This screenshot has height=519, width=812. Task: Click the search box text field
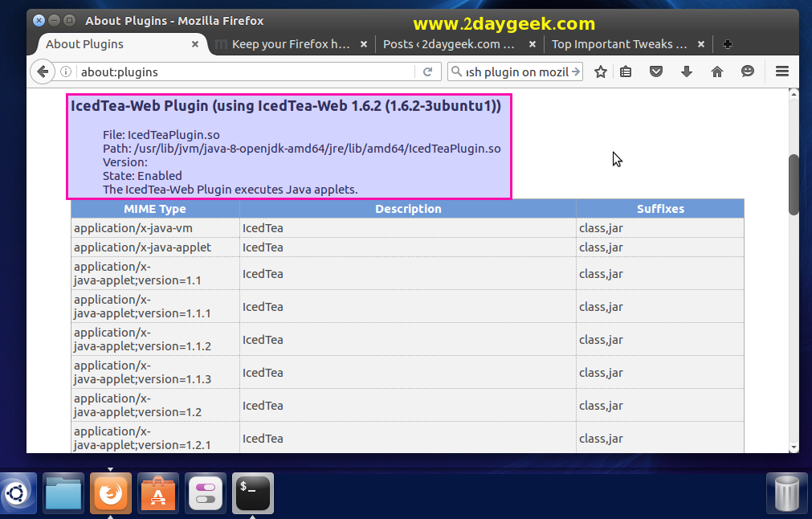(516, 72)
